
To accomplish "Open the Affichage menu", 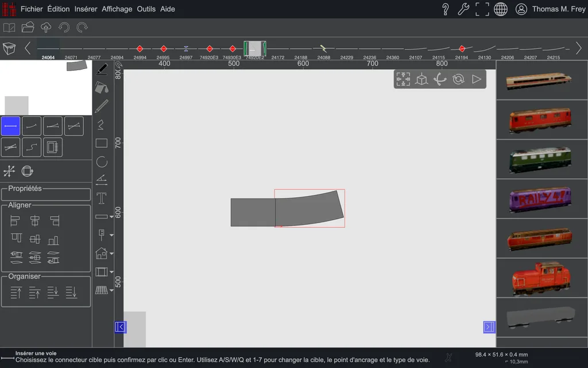I will pos(117,9).
